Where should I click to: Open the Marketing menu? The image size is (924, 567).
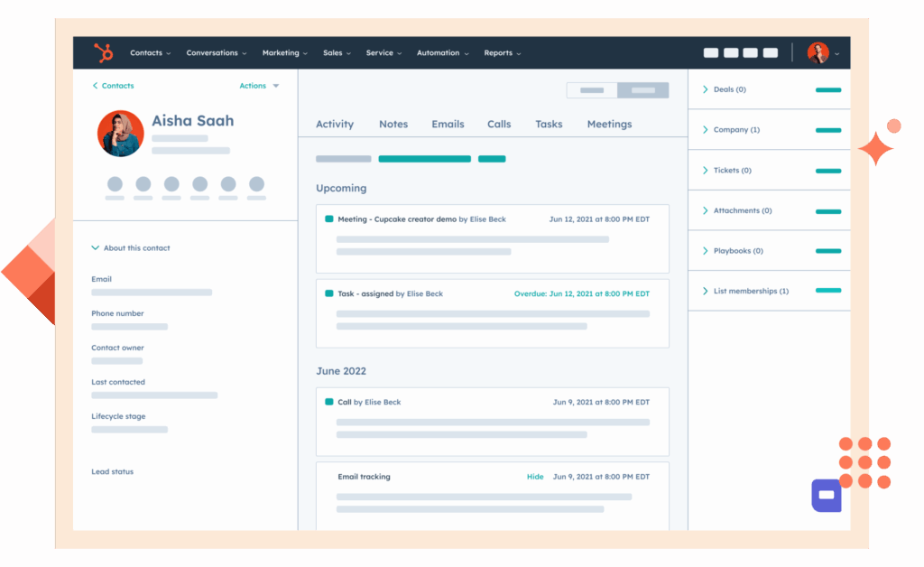pyautogui.click(x=284, y=53)
